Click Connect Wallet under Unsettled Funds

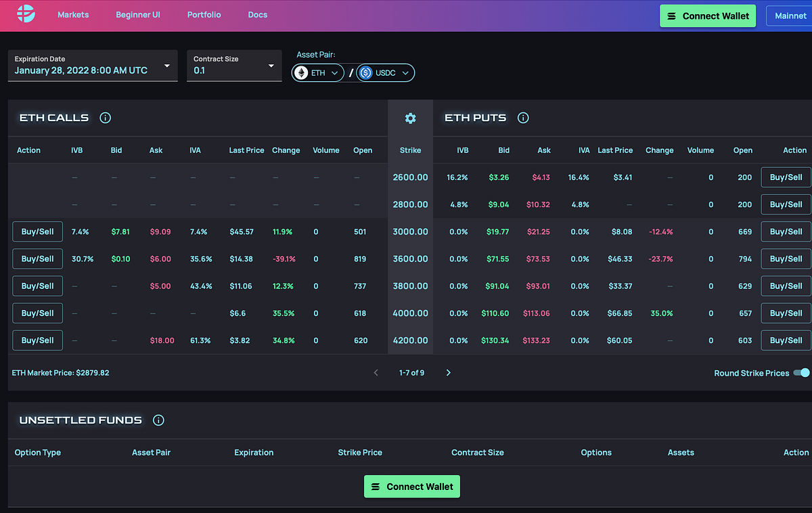click(411, 486)
